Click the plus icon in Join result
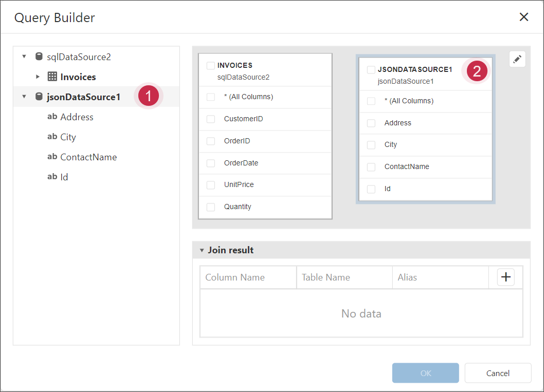The width and height of the screenshot is (544, 392). [506, 277]
